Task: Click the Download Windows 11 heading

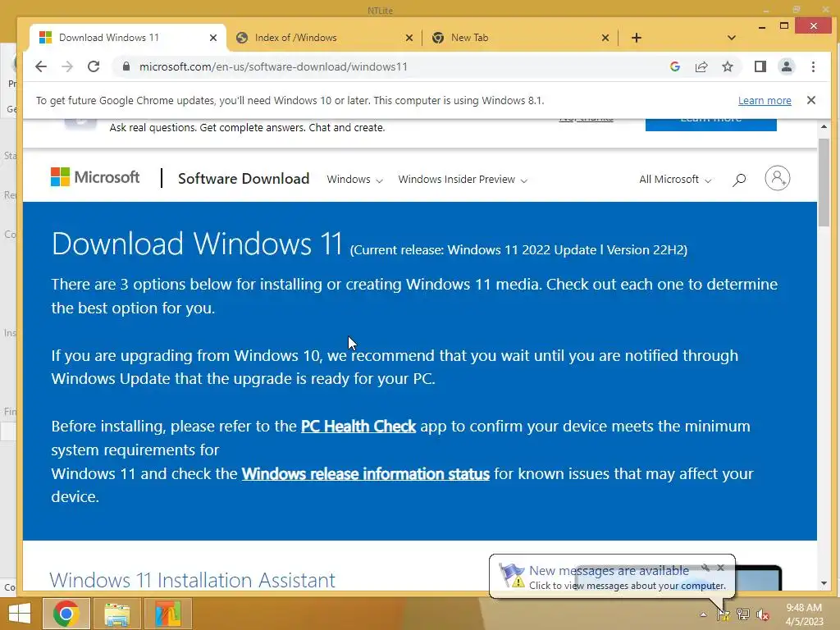Action: tap(197, 244)
